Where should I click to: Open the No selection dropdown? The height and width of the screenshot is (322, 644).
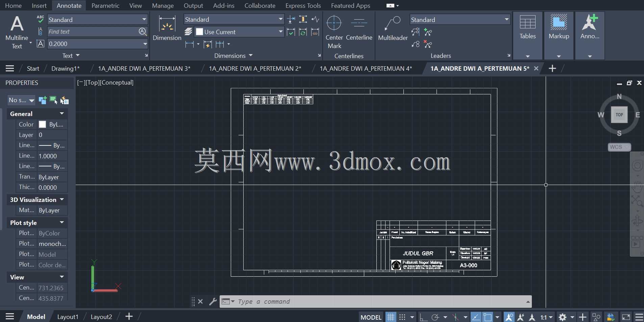(x=21, y=100)
